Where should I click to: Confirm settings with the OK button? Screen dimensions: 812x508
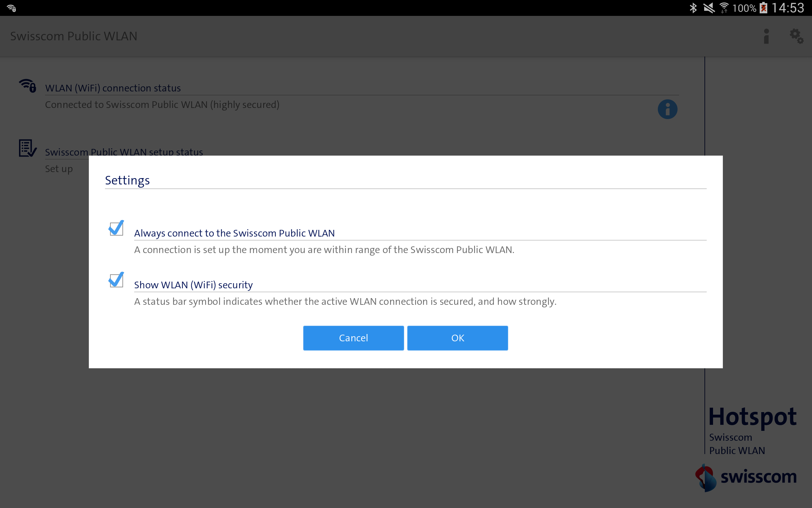tap(457, 338)
